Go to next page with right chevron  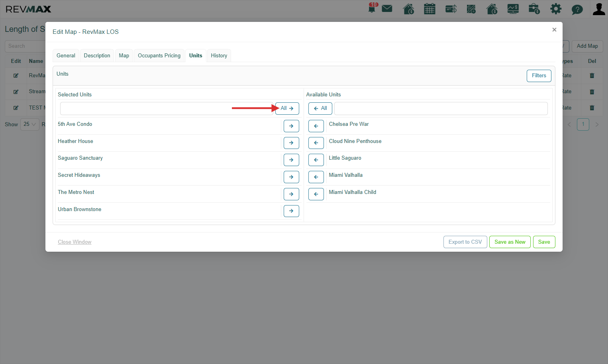tap(597, 125)
